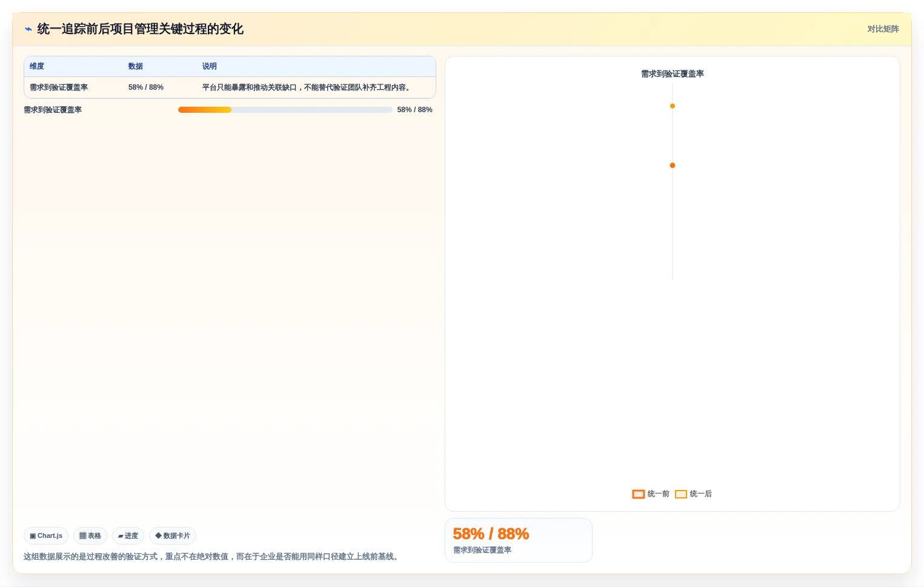Select the 维度 column header
Screen dimensions: 924x587
tap(37, 66)
